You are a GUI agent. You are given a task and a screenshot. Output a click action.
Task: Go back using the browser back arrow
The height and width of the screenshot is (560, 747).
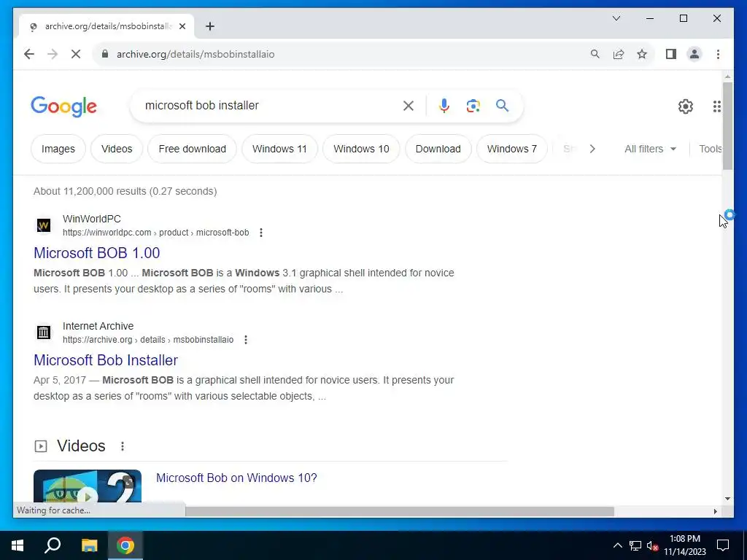(29, 54)
